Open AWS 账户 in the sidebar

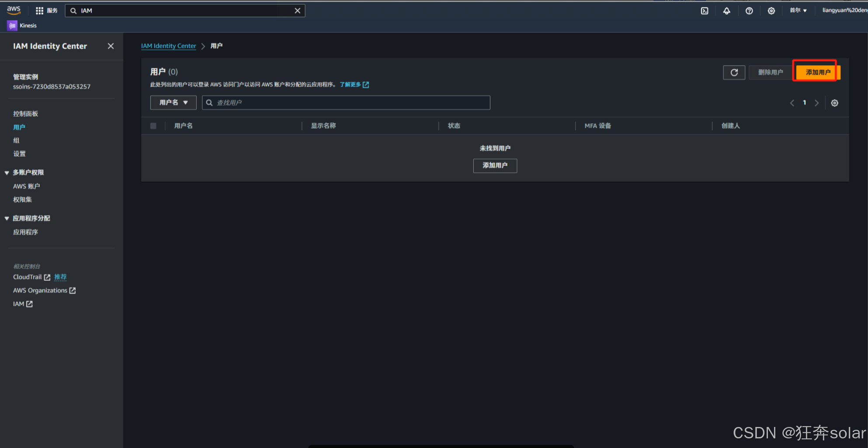[x=26, y=186]
